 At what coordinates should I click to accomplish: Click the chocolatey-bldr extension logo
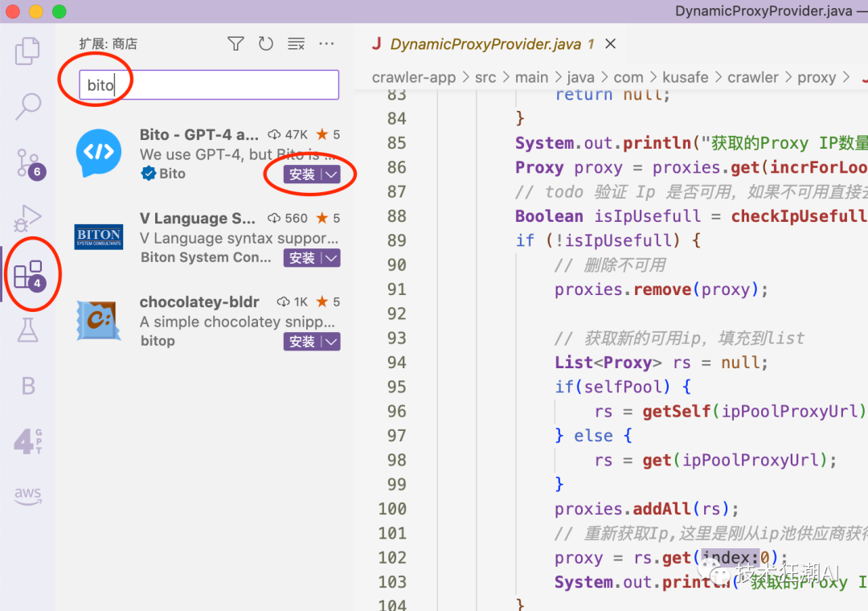tap(99, 320)
